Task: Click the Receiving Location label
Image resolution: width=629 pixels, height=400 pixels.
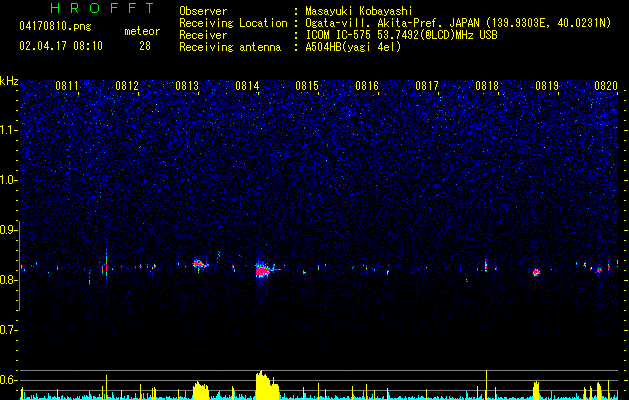Action: coord(233,24)
